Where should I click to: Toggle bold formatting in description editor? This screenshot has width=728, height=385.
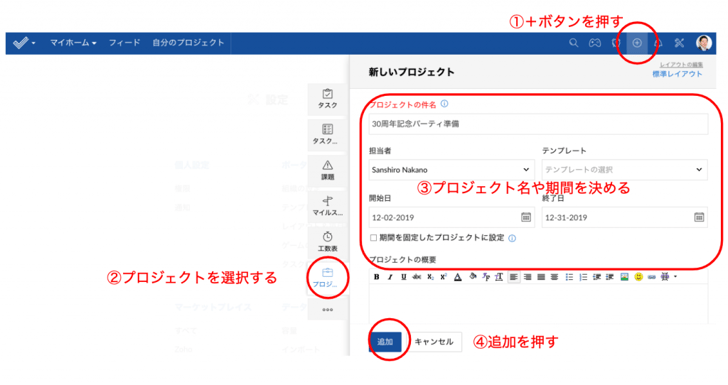[x=377, y=277]
